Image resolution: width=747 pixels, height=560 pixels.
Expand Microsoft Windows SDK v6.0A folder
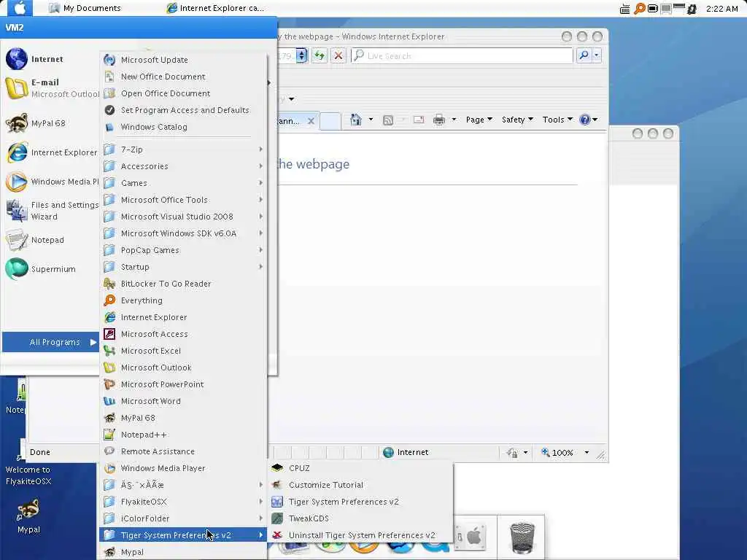tap(183, 233)
